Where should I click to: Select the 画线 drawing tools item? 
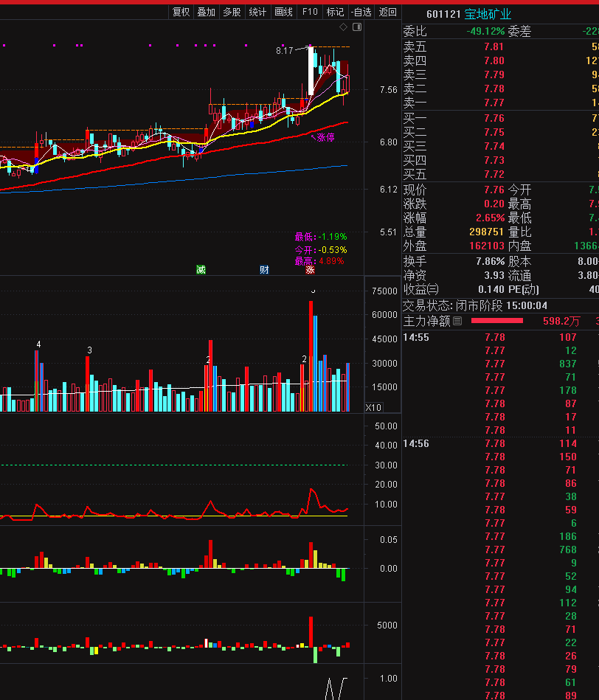coord(283,12)
